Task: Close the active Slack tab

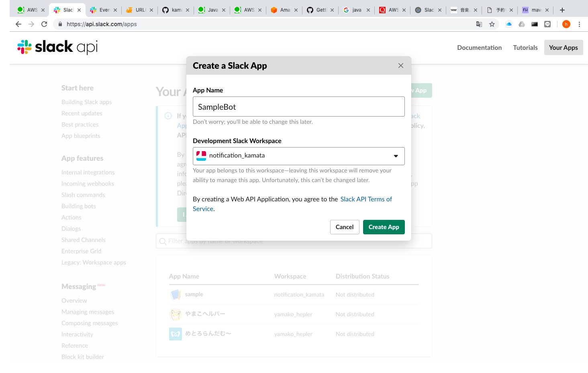Action: pos(79,10)
